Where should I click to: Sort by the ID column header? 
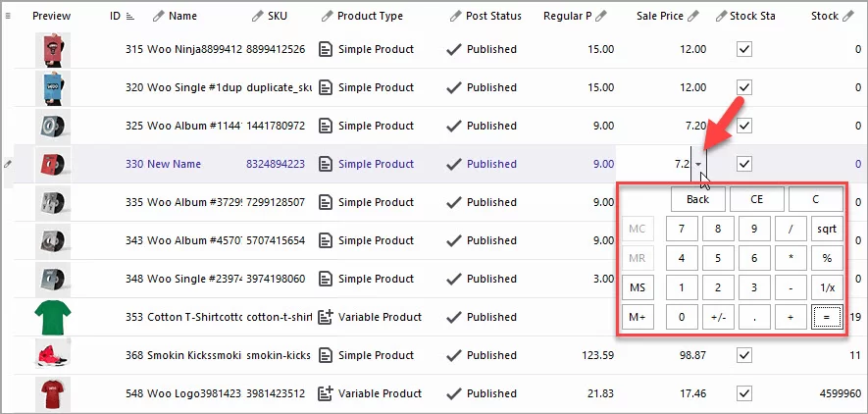click(x=116, y=17)
